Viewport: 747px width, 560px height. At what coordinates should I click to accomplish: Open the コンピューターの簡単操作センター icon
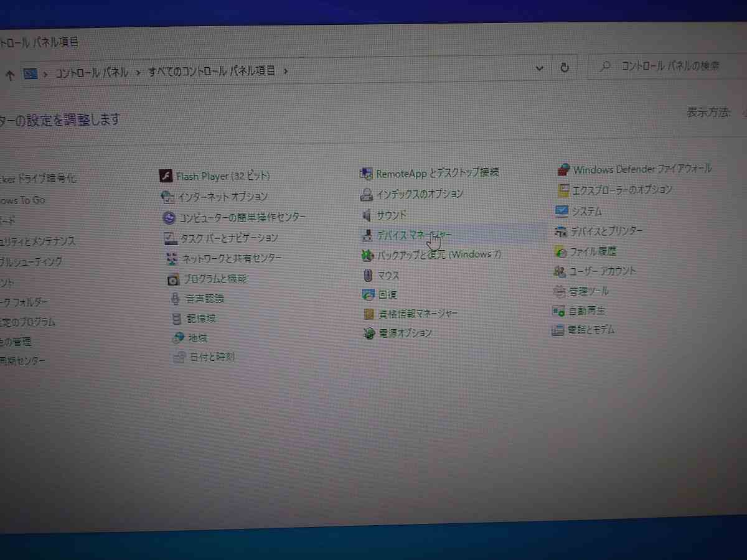tap(169, 217)
